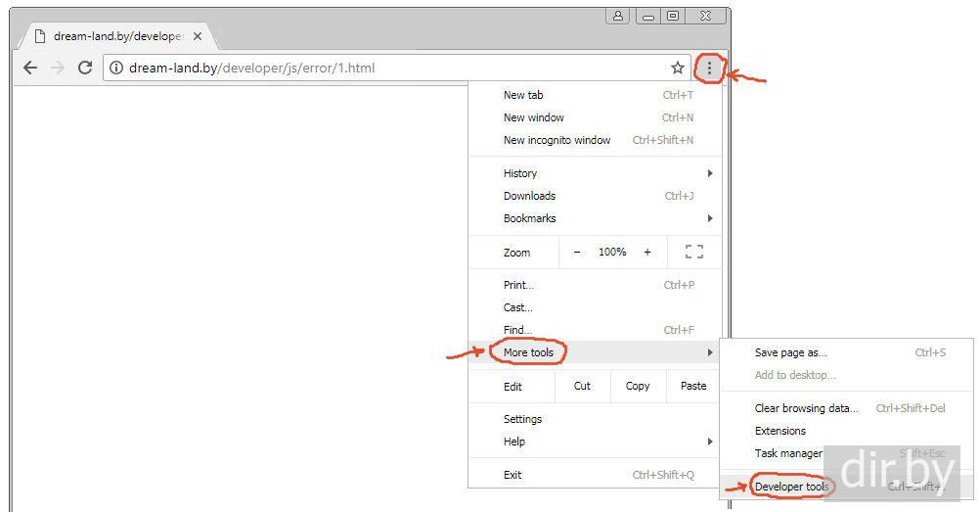The width and height of the screenshot is (980, 512).
Task: Expand the Bookmarks submenu
Action: tap(595, 218)
